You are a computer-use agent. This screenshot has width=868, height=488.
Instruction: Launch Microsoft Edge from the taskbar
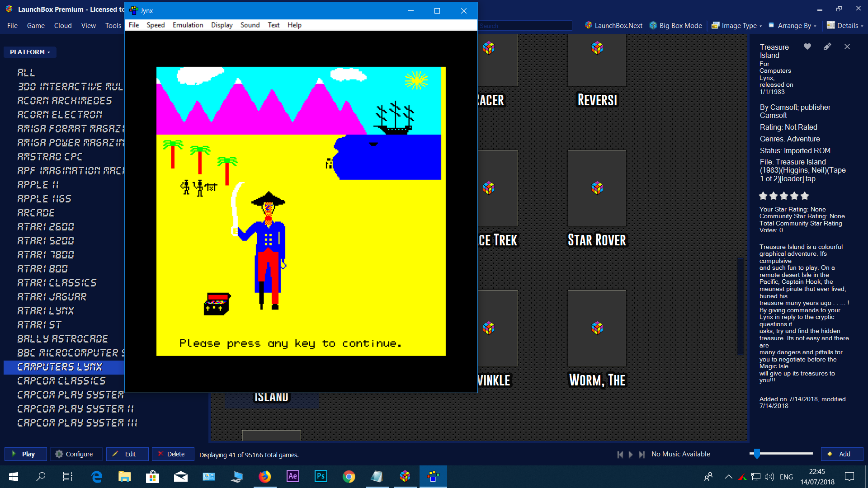97,477
